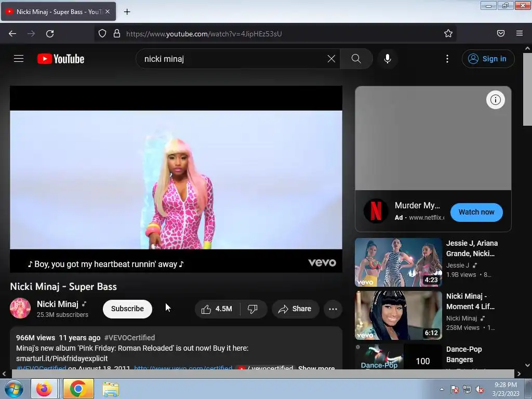
Task: Open the Firefox application menu
Action: [520, 33]
